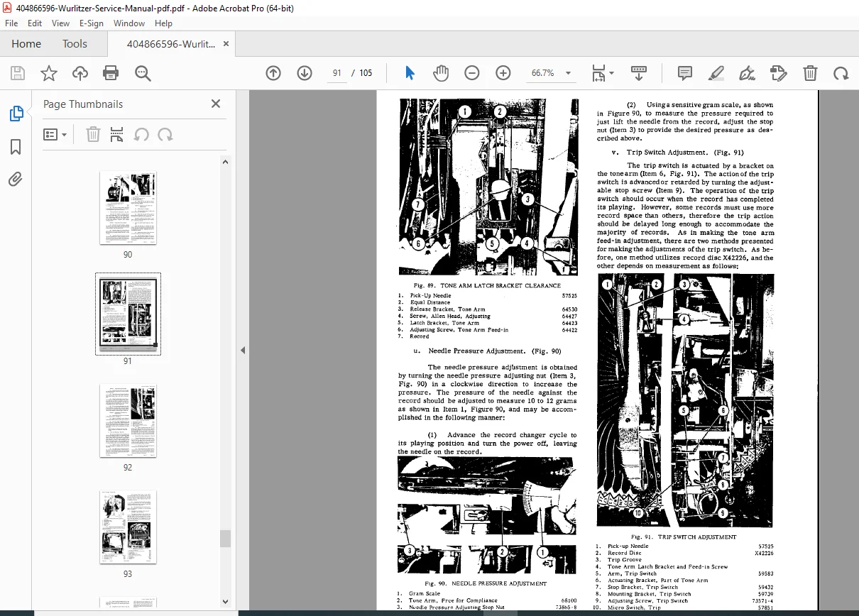Rotate the thumbnail clockwise
The image size is (859, 616).
click(165, 134)
